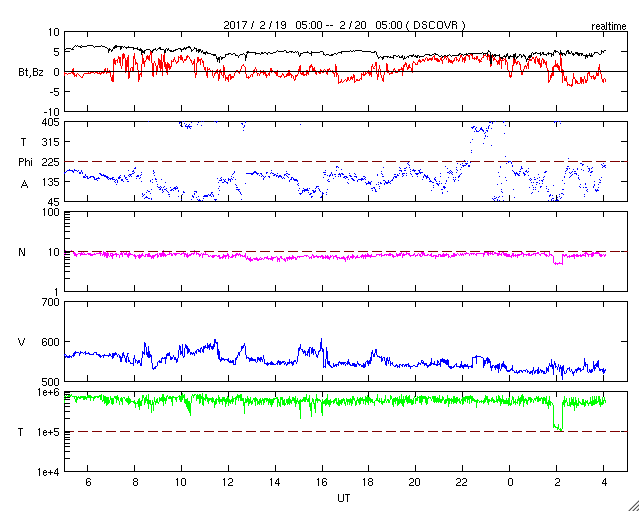Click the '1e+5' temperature tick
640x512 pixels.
point(49,432)
